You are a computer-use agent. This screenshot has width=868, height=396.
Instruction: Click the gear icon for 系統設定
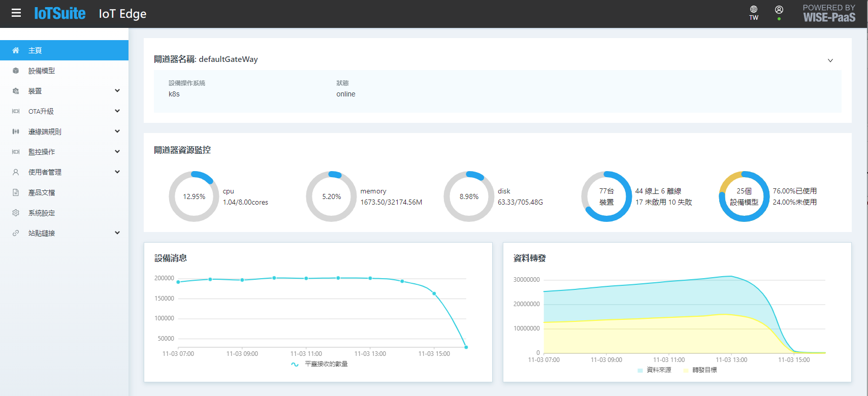[16, 213]
